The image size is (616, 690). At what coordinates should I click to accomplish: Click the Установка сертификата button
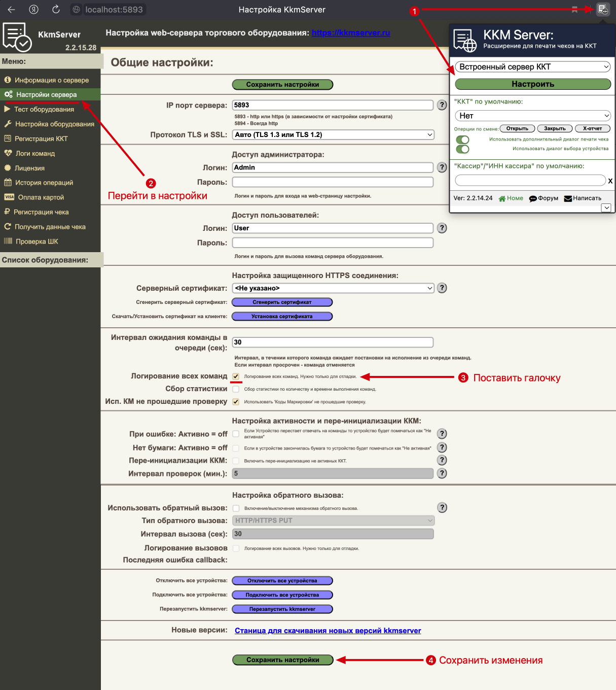coord(282,317)
